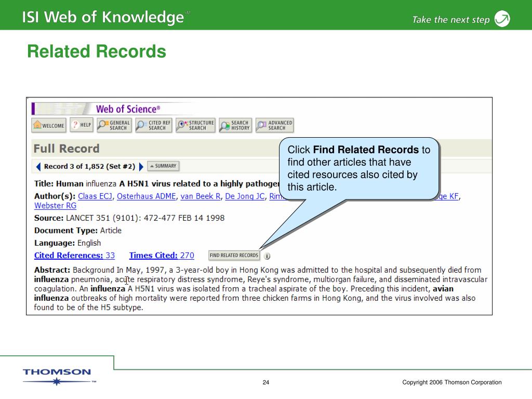
Task: Open the Times Cited: 270 link
Action: (162, 256)
